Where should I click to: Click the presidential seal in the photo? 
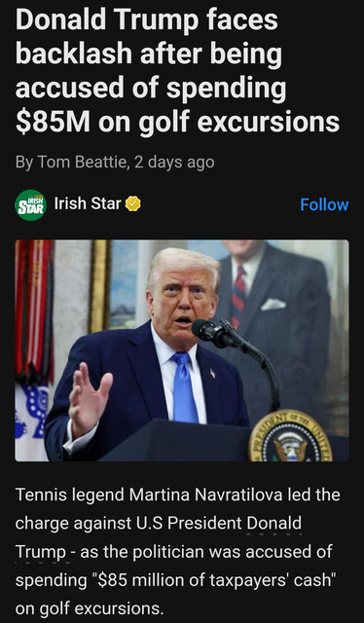pos(291,437)
